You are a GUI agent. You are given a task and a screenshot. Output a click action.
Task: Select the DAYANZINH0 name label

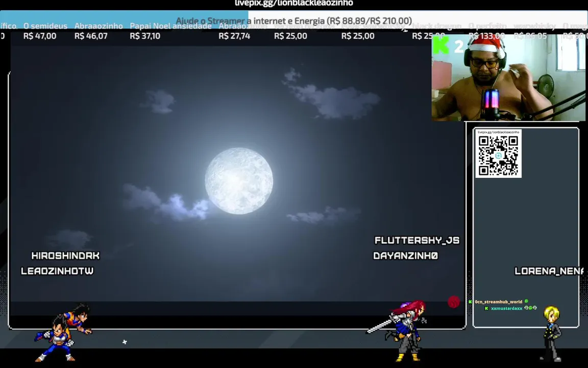click(405, 256)
